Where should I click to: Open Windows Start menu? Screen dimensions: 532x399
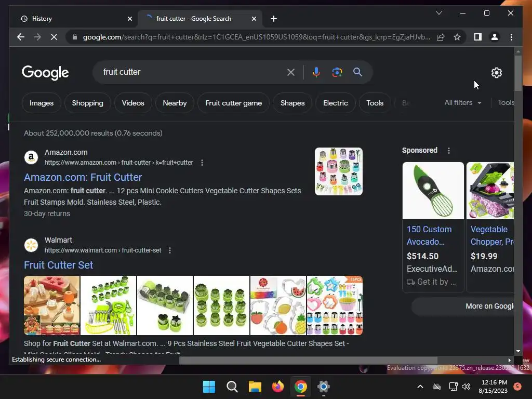pos(209,387)
